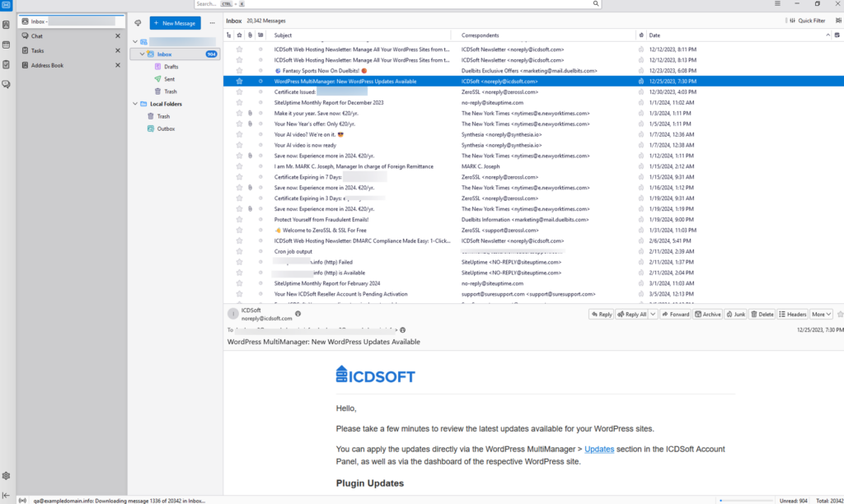Close the Chat tab
This screenshot has height=504, width=844.
tap(118, 36)
